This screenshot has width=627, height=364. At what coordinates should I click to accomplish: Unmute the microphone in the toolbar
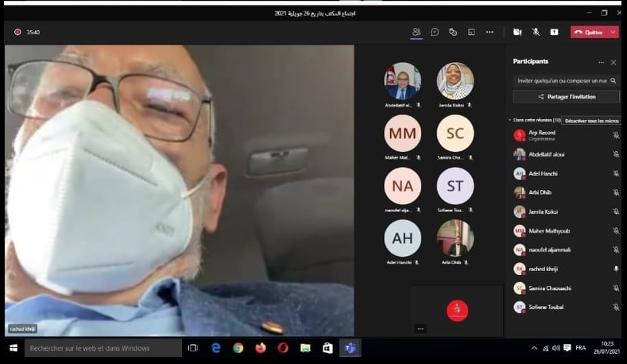[x=536, y=32]
